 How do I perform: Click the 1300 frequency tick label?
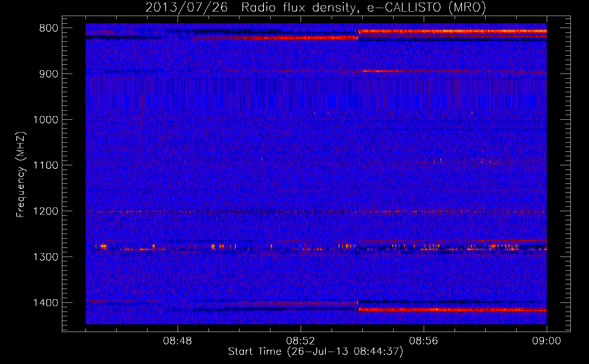[46, 257]
